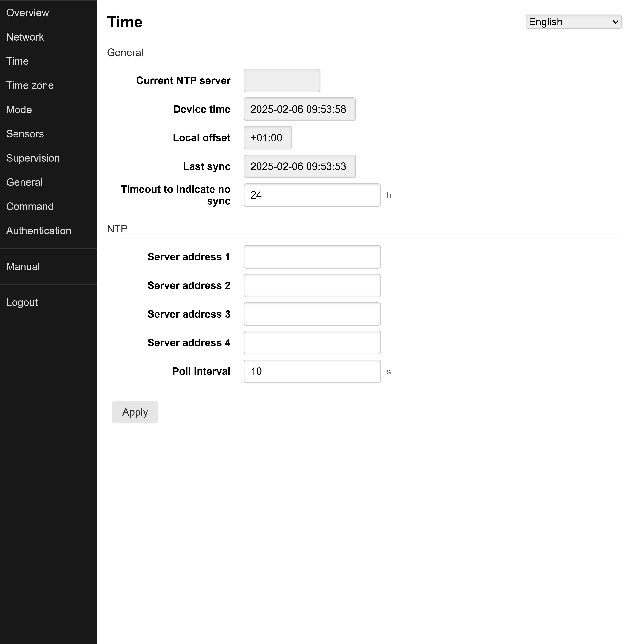Select the Poll interval input
Viewport: 644px width, 644px height.
coord(312,371)
